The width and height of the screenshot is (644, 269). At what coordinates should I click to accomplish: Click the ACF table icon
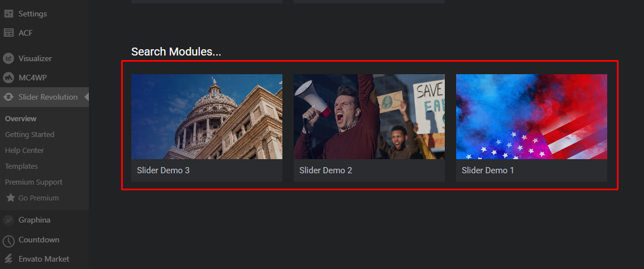(x=8, y=33)
